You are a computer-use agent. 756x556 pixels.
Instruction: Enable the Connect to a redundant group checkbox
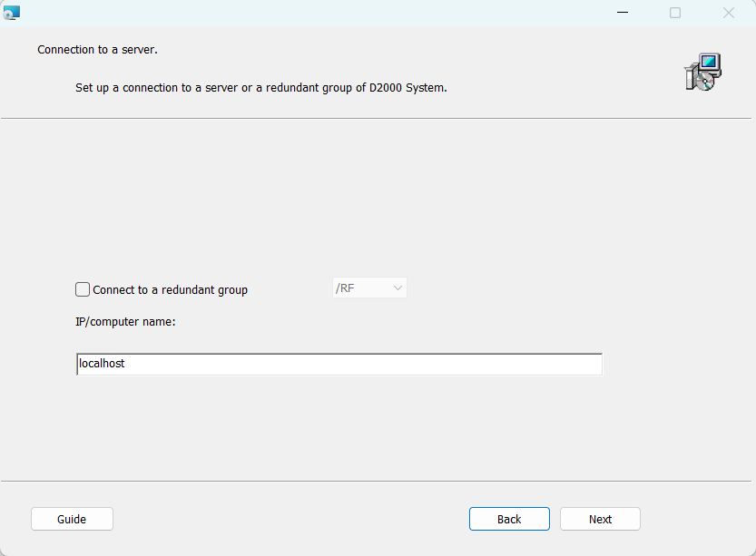point(83,289)
